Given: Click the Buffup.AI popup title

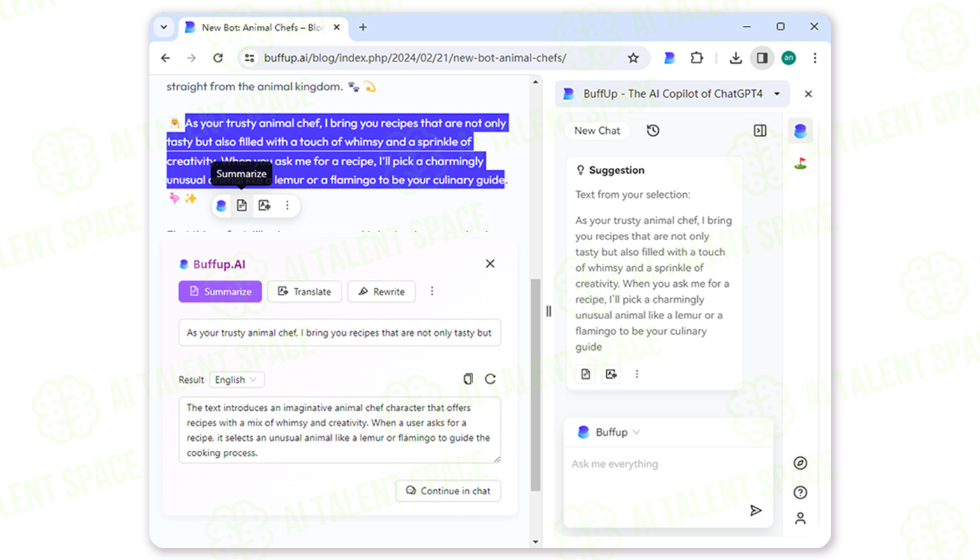Looking at the screenshot, I should (219, 265).
